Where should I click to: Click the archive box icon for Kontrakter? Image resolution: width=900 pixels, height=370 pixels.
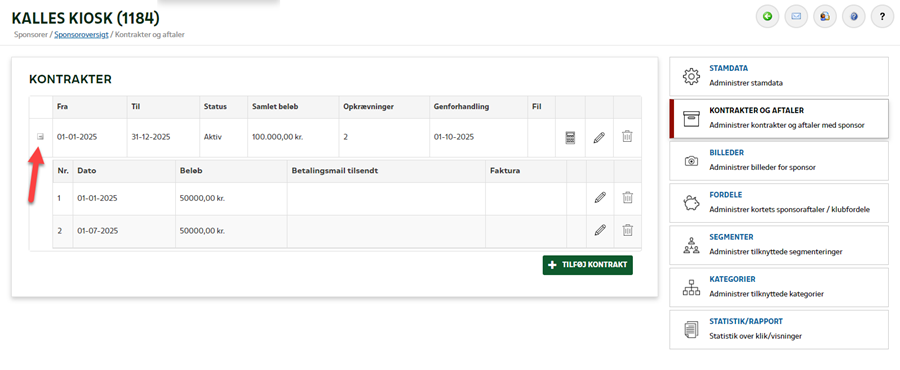tap(691, 118)
